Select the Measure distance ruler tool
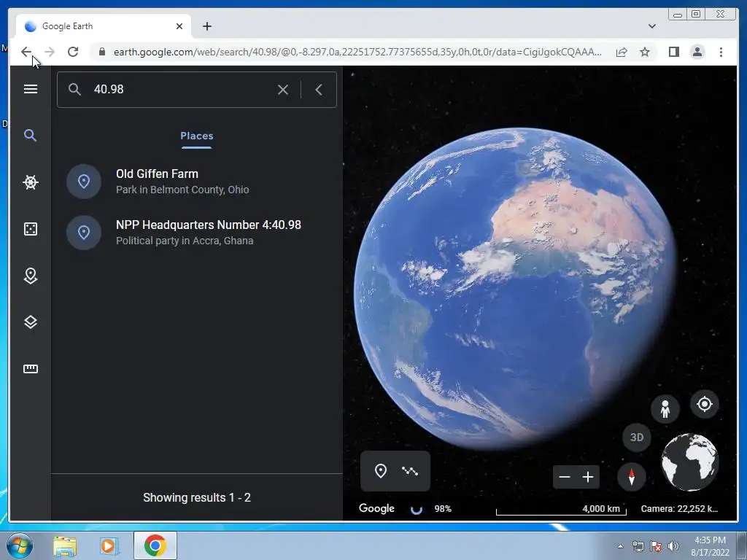Screen dimensions: 747x560 (31, 368)
